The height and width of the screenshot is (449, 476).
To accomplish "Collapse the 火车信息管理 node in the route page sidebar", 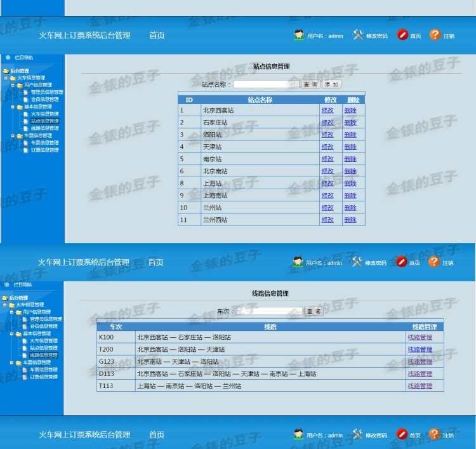I will (x=4, y=305).
